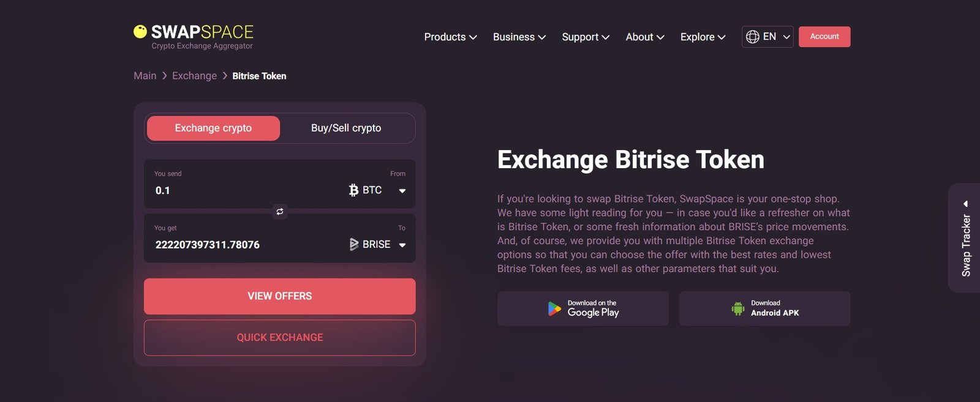Viewport: 980px width, 402px height.
Task: Click the Google Play store icon
Action: tap(554, 308)
